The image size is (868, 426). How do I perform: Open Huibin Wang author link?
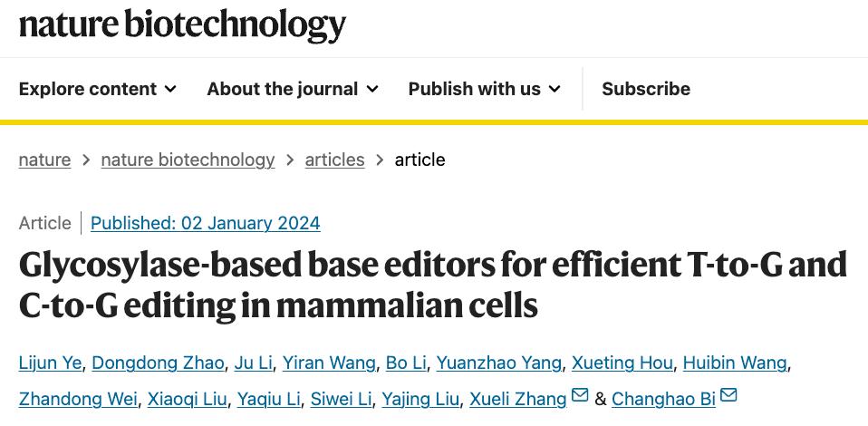point(735,363)
